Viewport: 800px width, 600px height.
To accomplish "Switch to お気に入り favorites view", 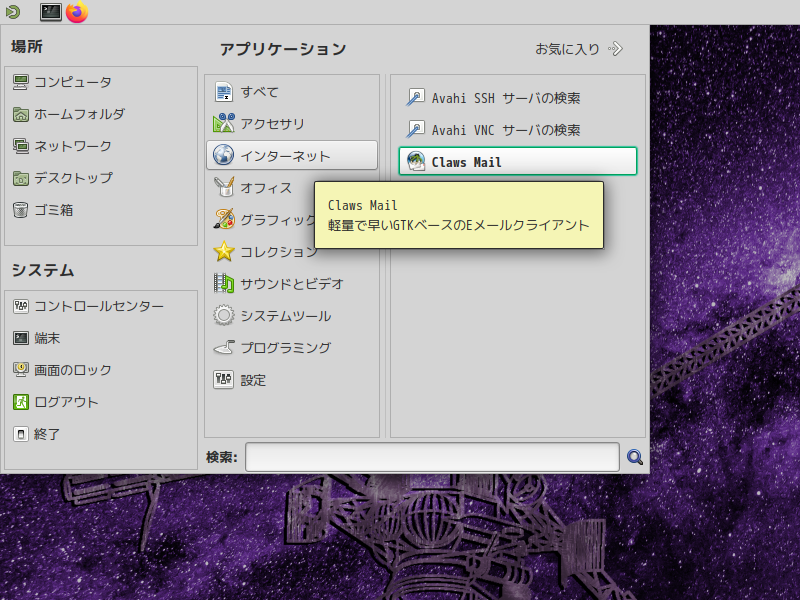I will [x=579, y=49].
